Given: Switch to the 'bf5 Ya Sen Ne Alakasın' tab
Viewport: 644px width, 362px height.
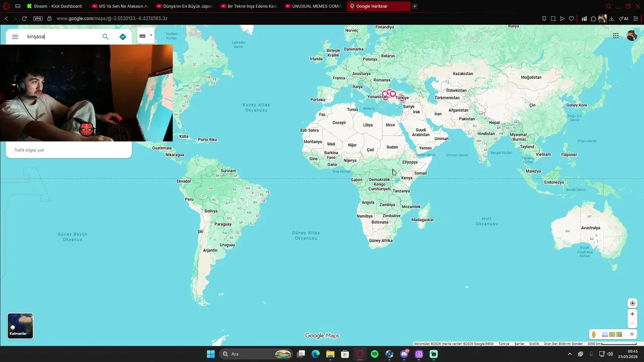Looking at the screenshot, I should [120, 6].
